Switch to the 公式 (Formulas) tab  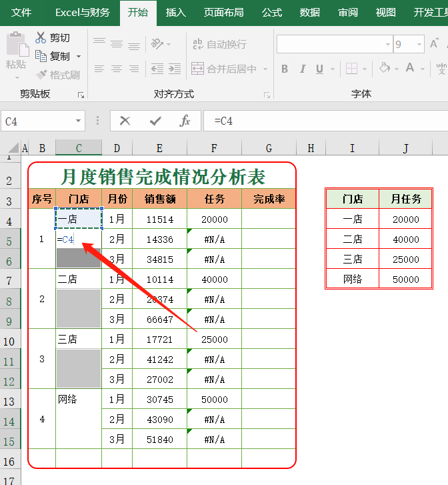click(272, 13)
